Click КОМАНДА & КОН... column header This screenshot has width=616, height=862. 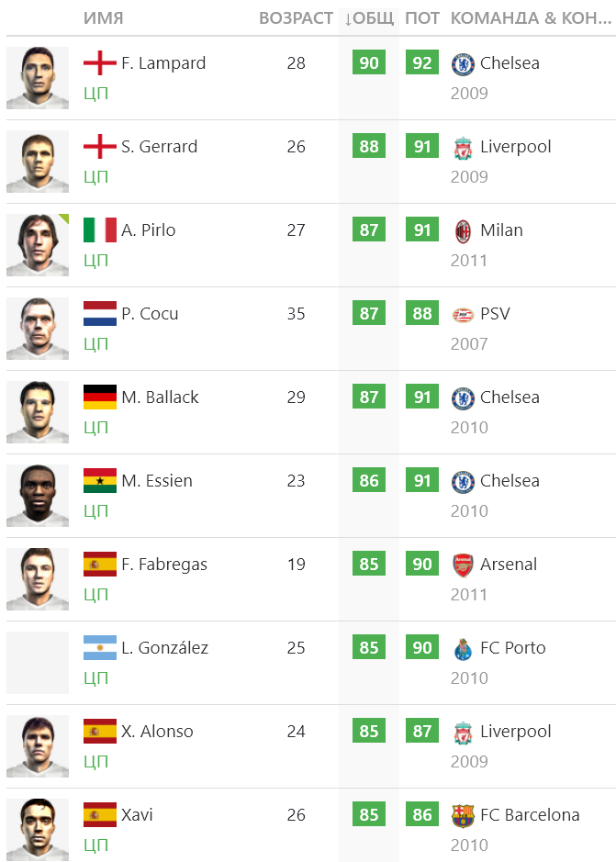pyautogui.click(x=531, y=18)
